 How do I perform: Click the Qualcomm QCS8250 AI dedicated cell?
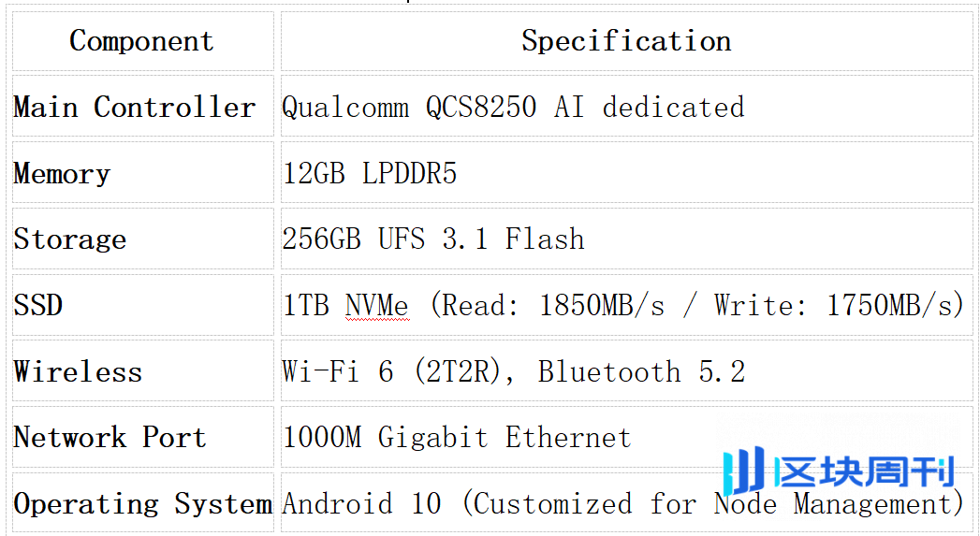click(626, 107)
